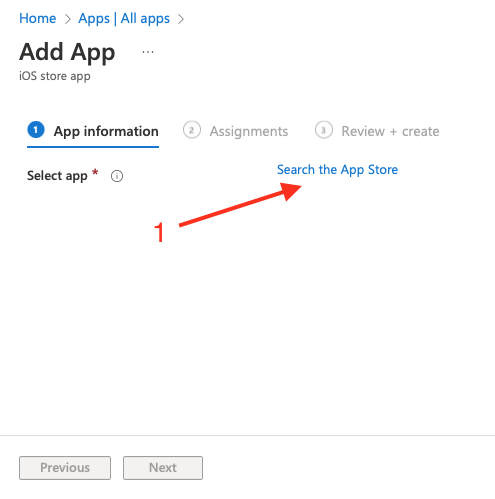This screenshot has width=495, height=499.
Task: Click the Previous button
Action: tap(65, 468)
